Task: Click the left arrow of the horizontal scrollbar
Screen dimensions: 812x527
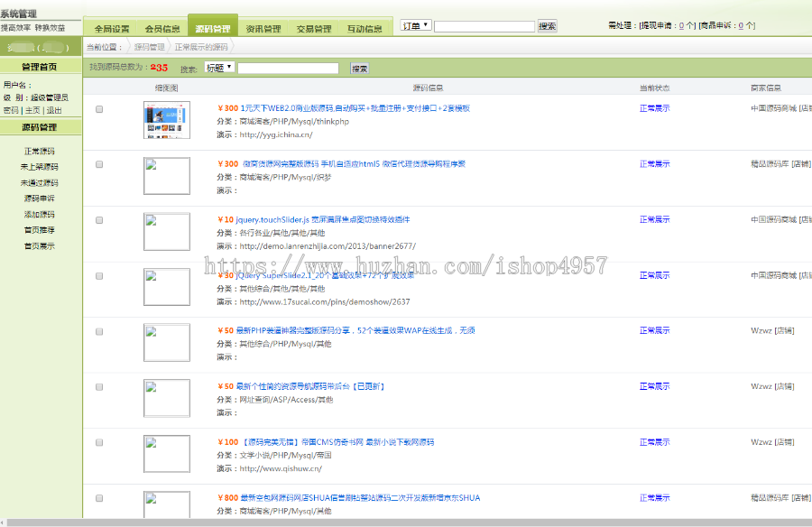Action: pos(3,522)
